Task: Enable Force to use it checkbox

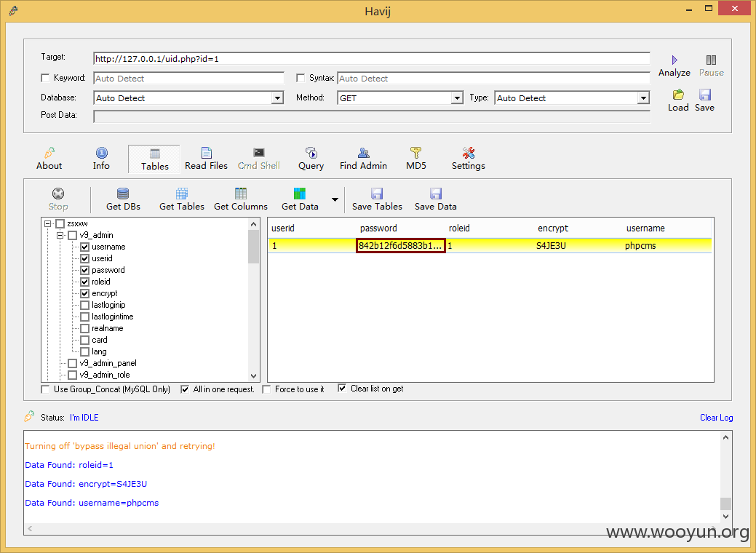Action: tap(266, 389)
